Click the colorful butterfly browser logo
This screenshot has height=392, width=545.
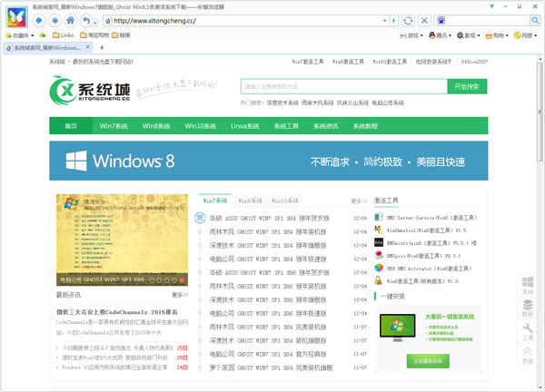point(16,16)
